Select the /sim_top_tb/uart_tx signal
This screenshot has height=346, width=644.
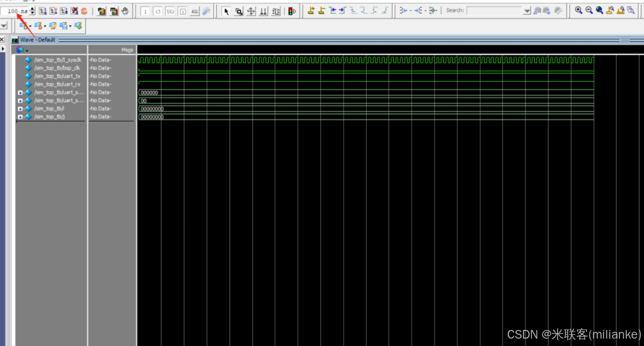tap(57, 76)
